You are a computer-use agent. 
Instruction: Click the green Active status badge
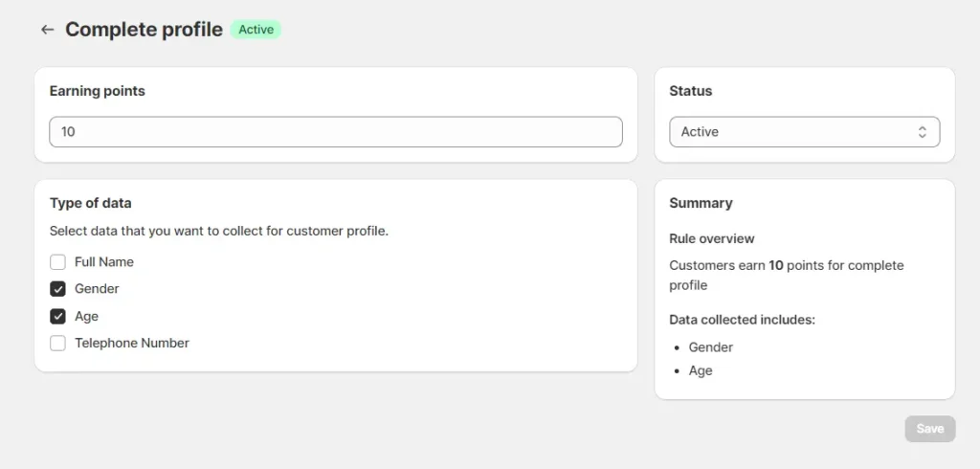256,30
